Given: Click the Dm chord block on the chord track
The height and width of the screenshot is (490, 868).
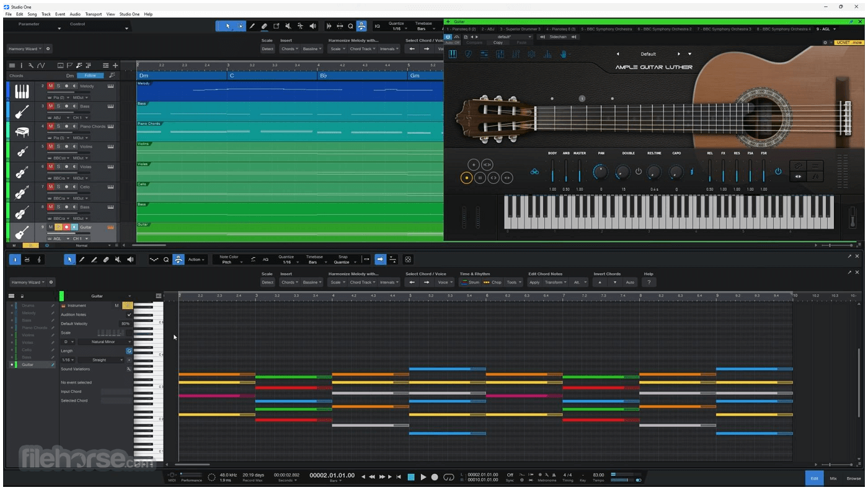Looking at the screenshot, I should click(182, 76).
